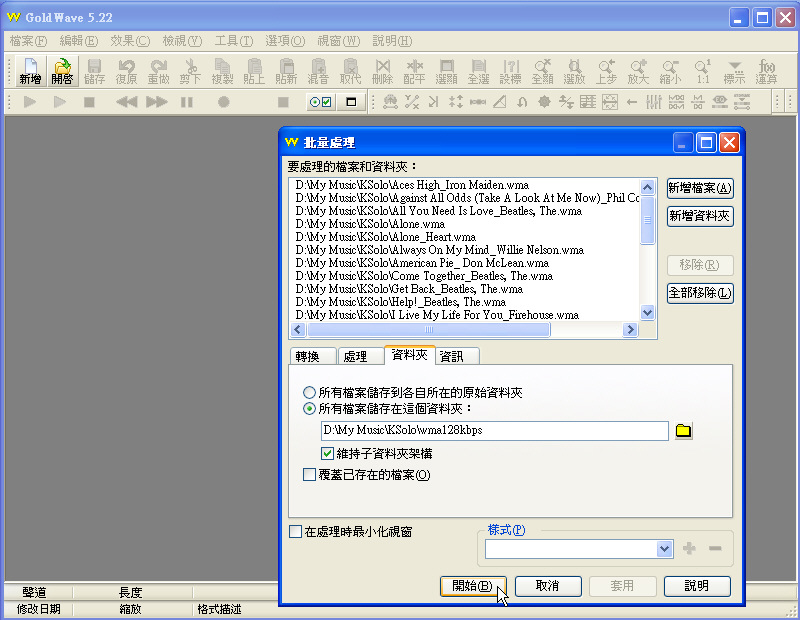Select radio option 所有檔案儲存到各自所在的原始資料夾
800x620 pixels.
tap(310, 393)
